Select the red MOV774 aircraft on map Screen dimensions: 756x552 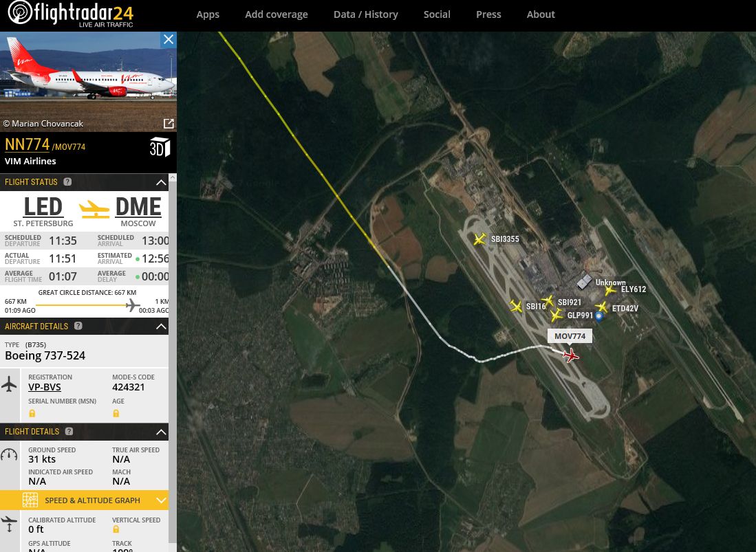pos(571,355)
